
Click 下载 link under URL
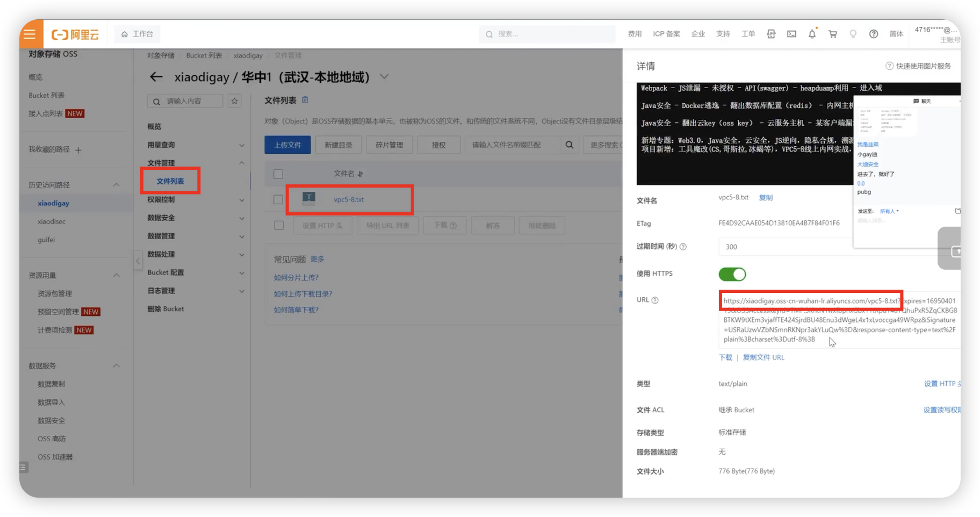pyautogui.click(x=725, y=357)
